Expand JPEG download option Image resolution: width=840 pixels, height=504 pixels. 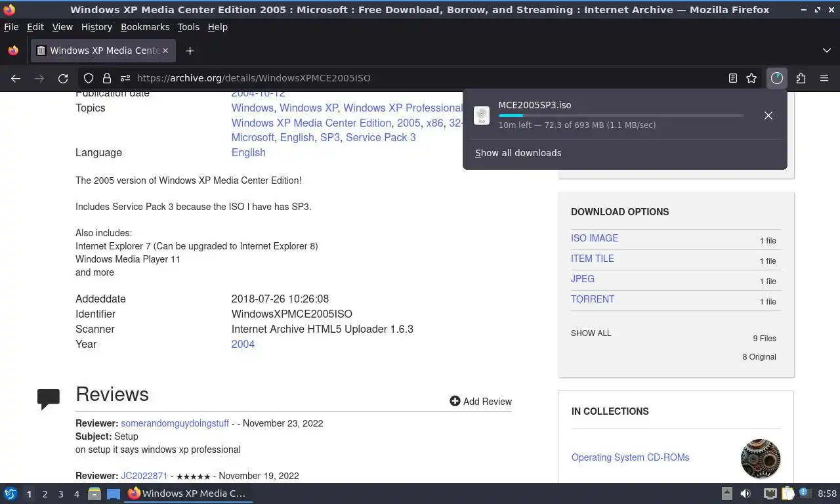coord(583,279)
